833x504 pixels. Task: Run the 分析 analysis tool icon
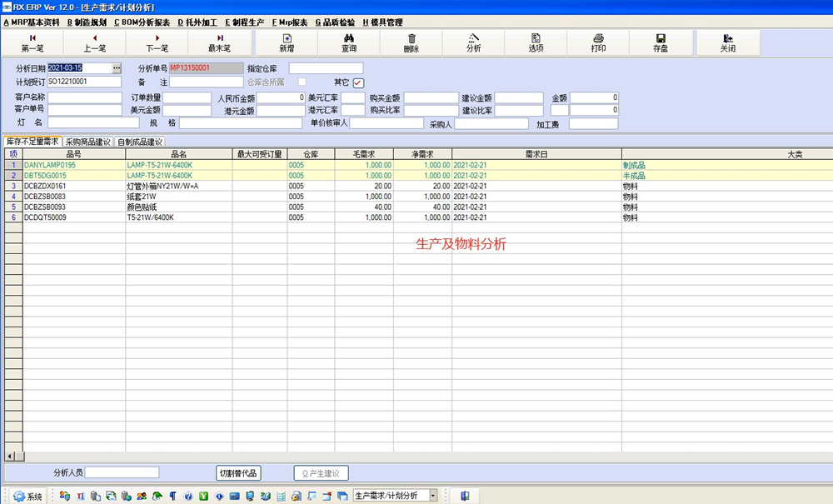[474, 38]
